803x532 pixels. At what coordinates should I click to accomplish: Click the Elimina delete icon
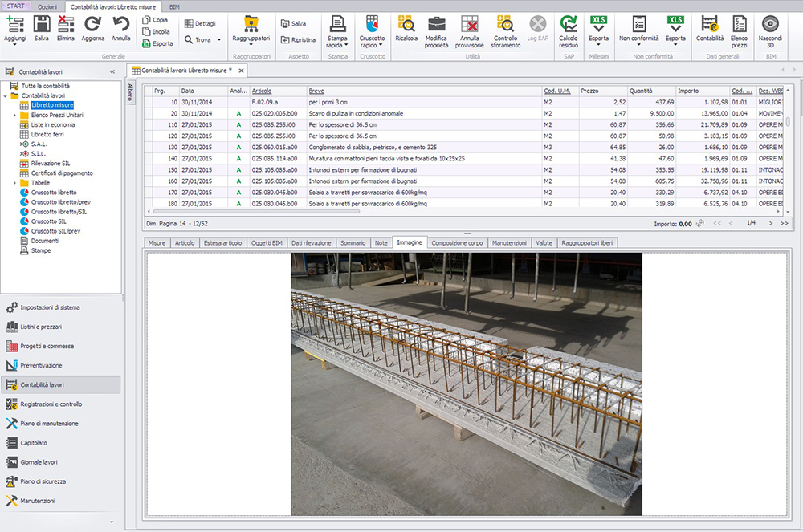click(x=66, y=24)
